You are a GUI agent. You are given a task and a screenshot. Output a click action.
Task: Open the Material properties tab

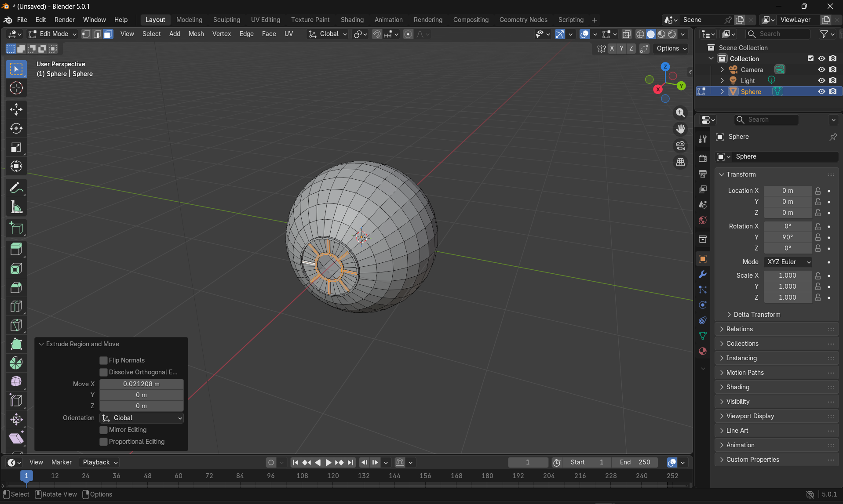pyautogui.click(x=703, y=351)
